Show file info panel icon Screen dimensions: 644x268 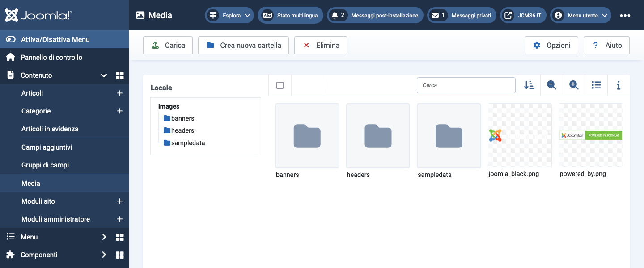coord(619,85)
